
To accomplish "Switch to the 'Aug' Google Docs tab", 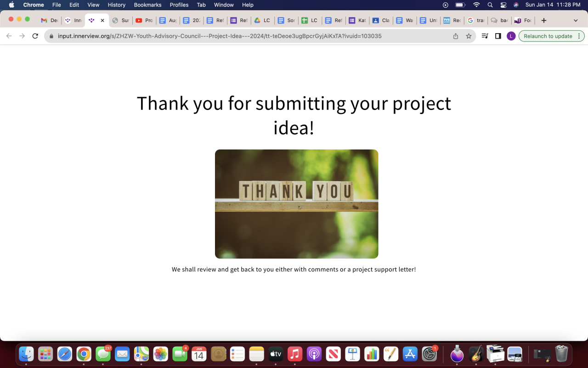I will pos(167,20).
